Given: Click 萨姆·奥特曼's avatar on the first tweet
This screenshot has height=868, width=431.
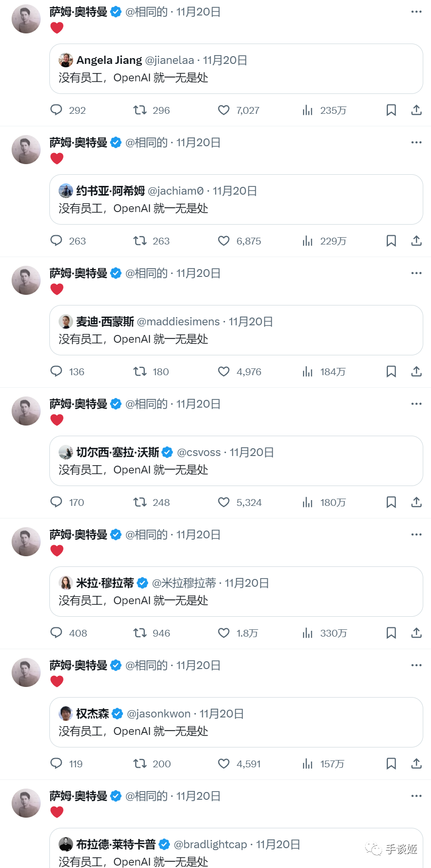Looking at the screenshot, I should coord(26,19).
